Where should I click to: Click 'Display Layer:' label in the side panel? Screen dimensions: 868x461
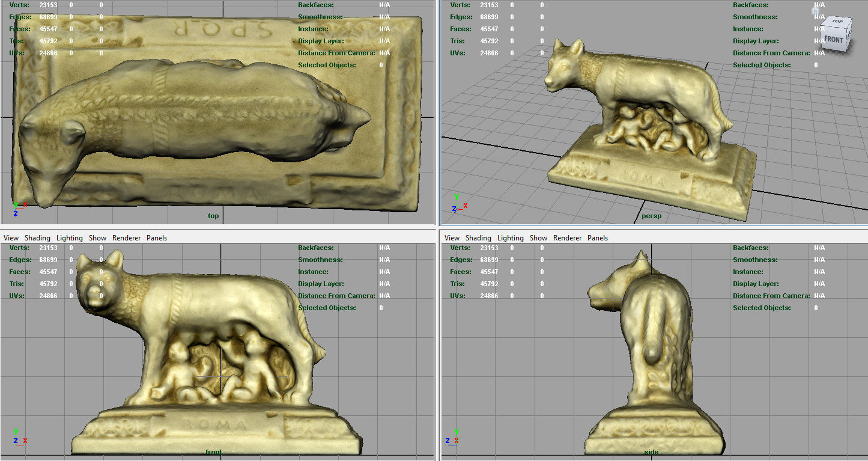pos(756,284)
